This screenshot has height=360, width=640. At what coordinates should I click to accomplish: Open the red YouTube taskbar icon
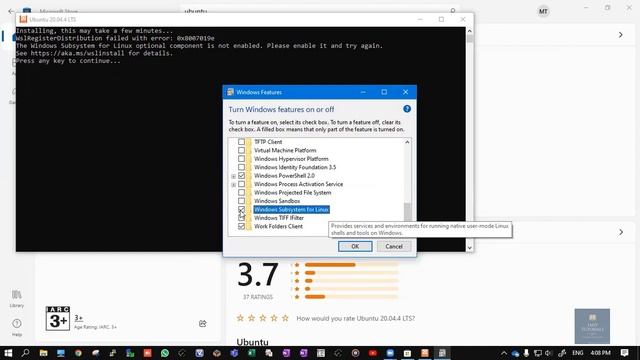coord(373,353)
